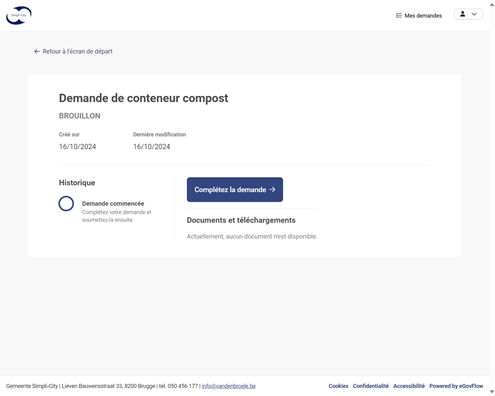Click the scrollbar up arrow
The width and height of the screenshot is (495, 396).
[x=492, y=4]
